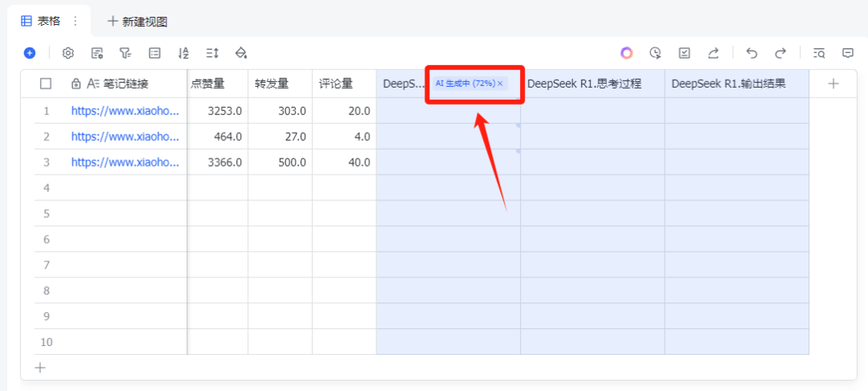The image size is (868, 391).
Task: Open the share arrow icon
Action: coord(713,53)
